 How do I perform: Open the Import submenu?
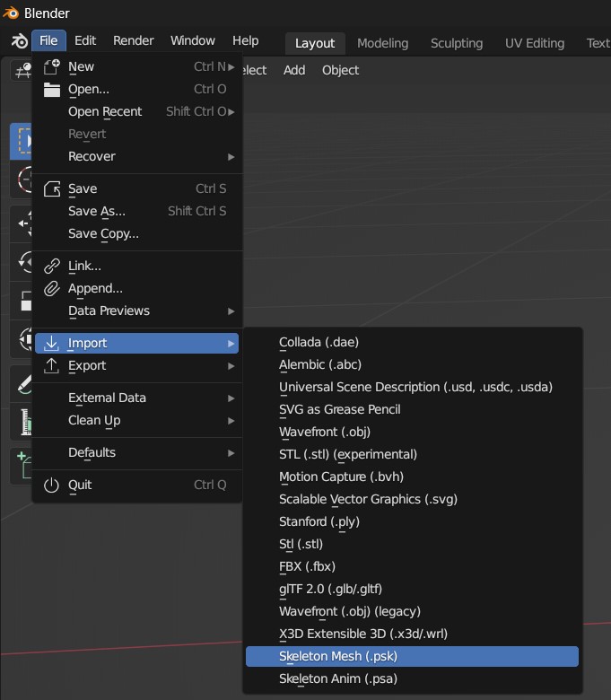[x=136, y=343]
